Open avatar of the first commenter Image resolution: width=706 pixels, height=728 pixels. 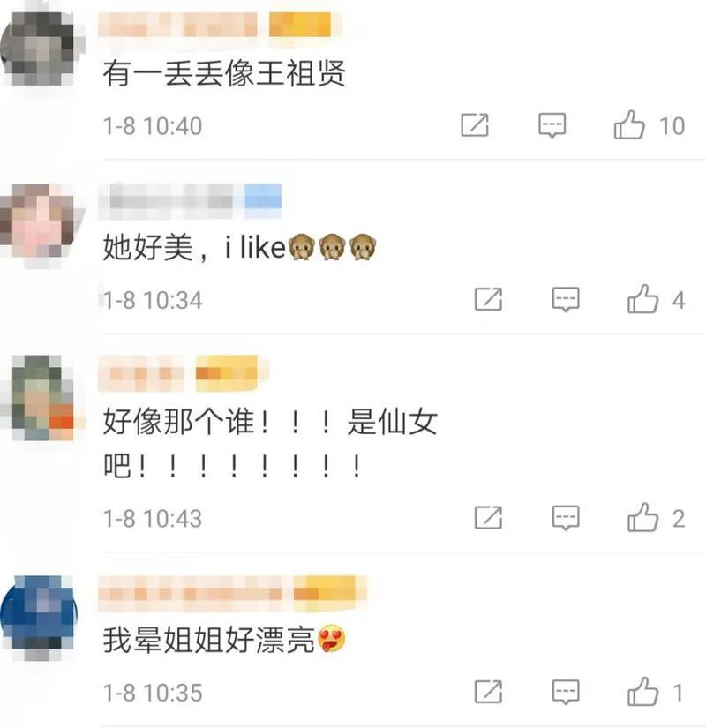pos(39,48)
